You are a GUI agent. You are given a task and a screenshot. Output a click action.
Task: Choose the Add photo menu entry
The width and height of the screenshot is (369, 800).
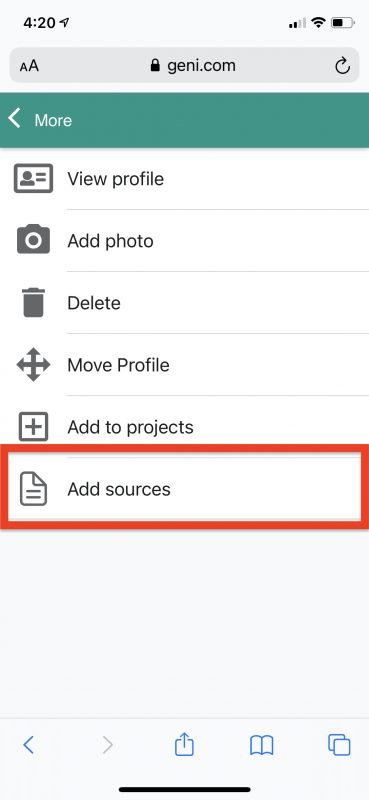pyautogui.click(x=184, y=240)
